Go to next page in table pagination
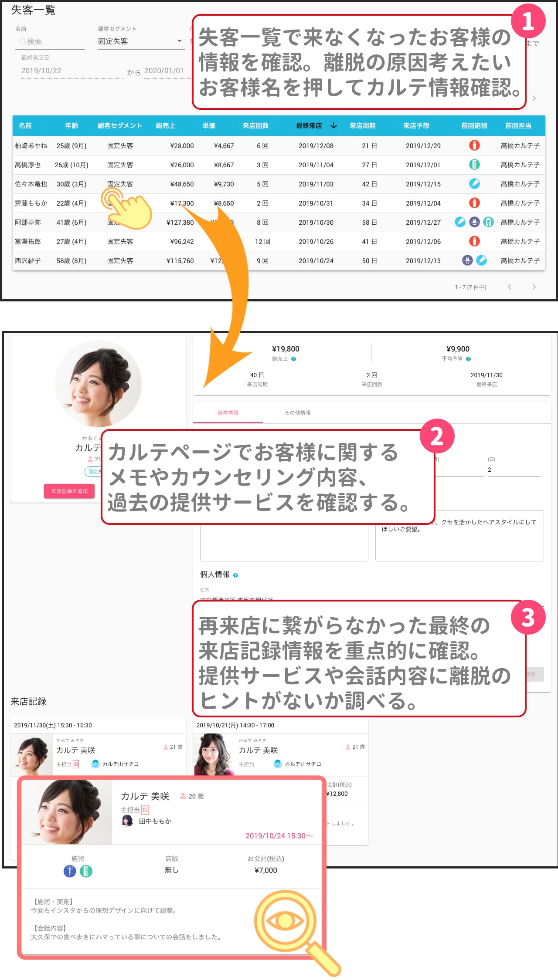This screenshot has height=980, width=558. (x=534, y=287)
